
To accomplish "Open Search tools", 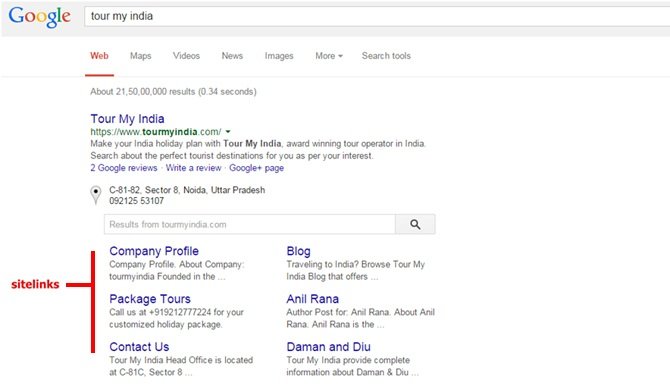I will click(386, 56).
